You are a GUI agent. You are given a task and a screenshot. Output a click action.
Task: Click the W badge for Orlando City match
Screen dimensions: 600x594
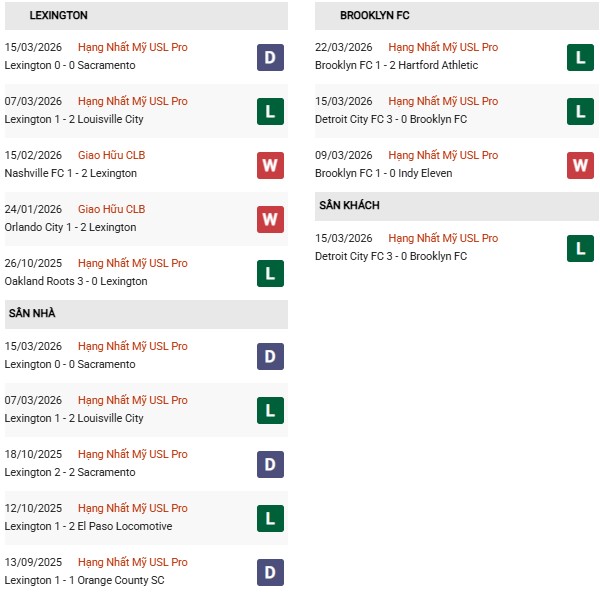click(270, 219)
